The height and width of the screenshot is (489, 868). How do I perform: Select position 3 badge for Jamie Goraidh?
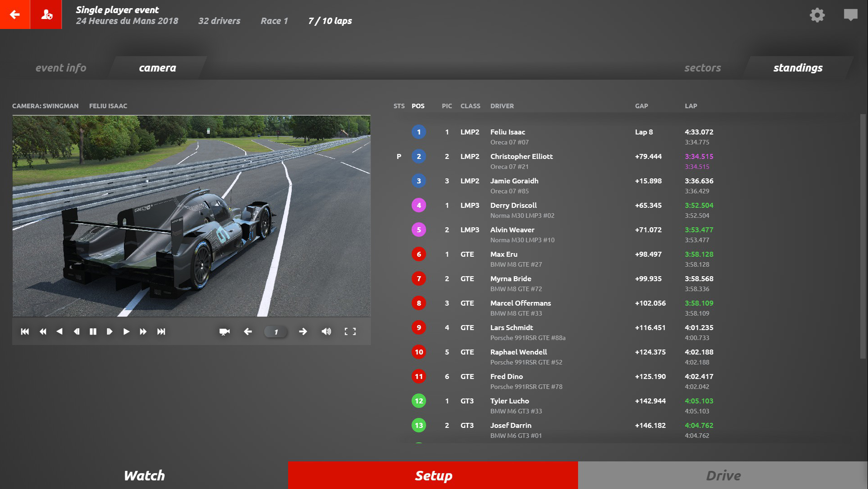click(x=419, y=181)
